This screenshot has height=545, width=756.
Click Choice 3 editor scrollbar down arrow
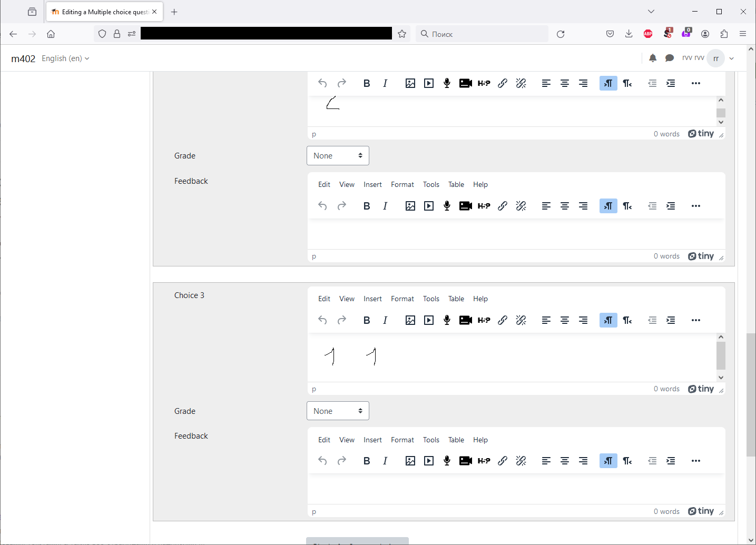point(721,377)
